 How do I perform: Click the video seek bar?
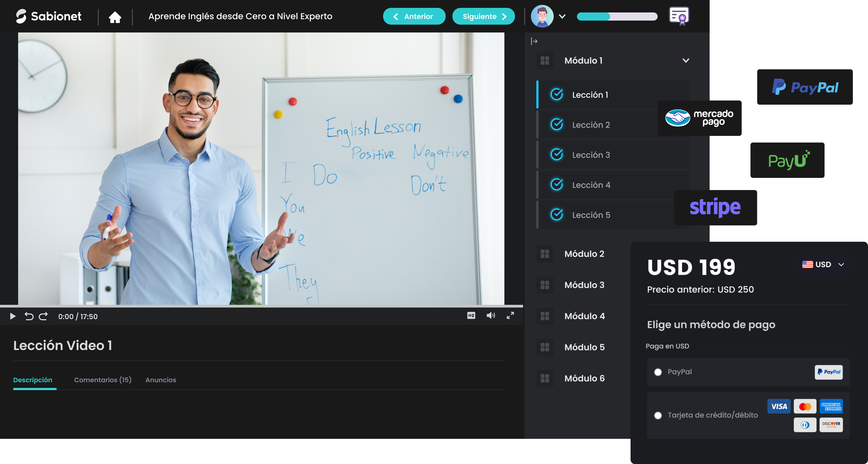pyautogui.click(x=262, y=306)
